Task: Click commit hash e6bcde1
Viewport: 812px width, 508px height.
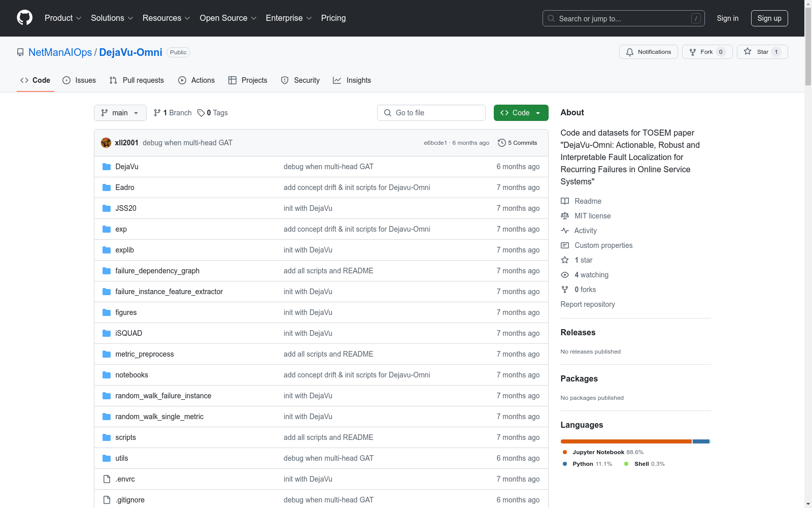Action: click(435, 143)
